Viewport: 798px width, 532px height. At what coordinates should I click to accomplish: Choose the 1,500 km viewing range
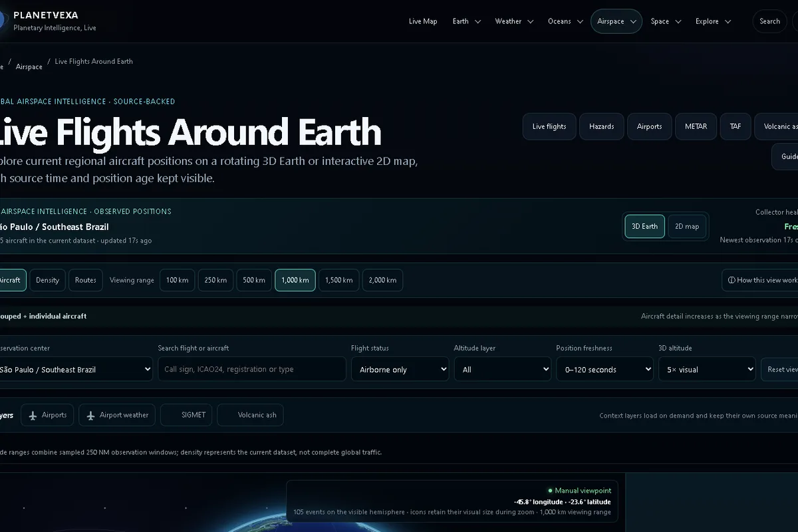339,280
